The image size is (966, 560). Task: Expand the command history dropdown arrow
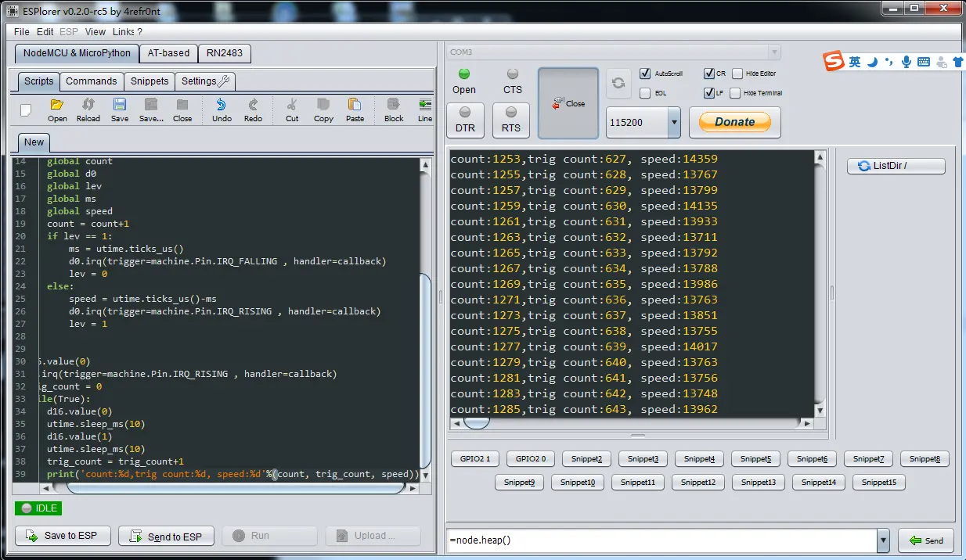(x=884, y=540)
